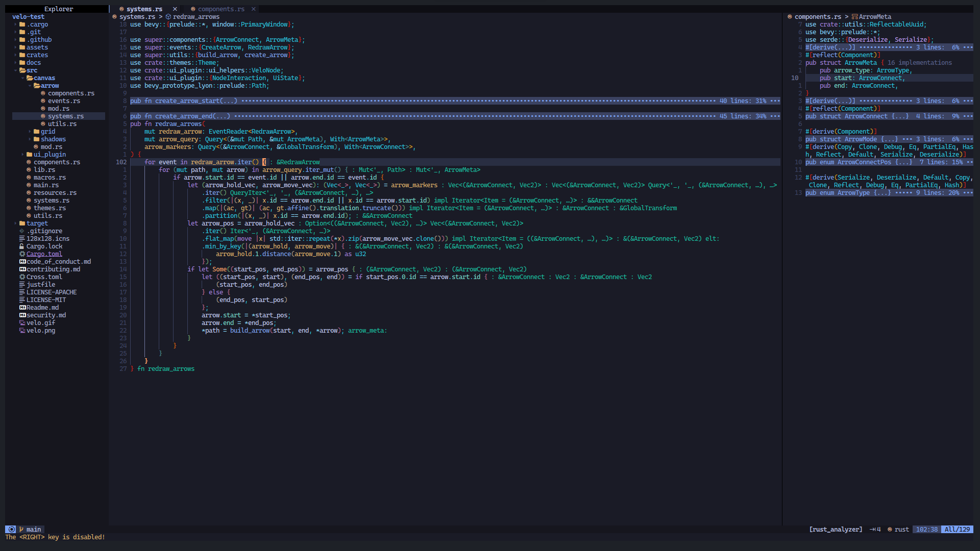Viewport: 980px width, 551px height.
Task: Select the systems.rs tab
Action: click(x=144, y=9)
